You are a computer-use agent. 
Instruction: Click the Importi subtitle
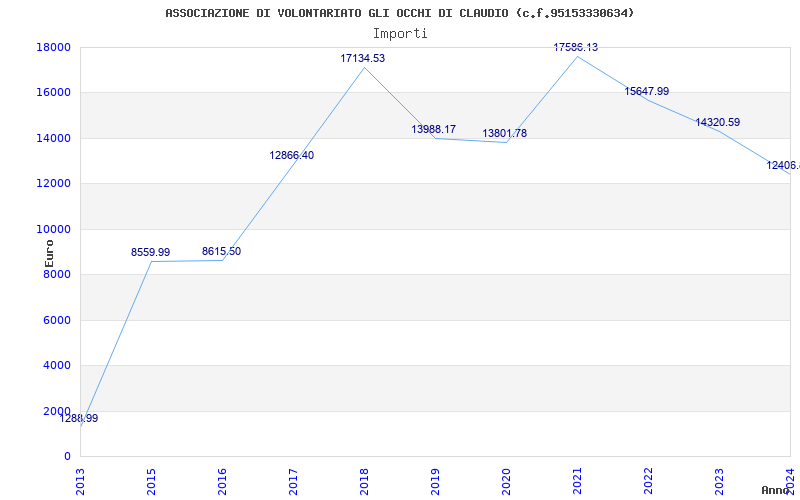[x=400, y=34]
